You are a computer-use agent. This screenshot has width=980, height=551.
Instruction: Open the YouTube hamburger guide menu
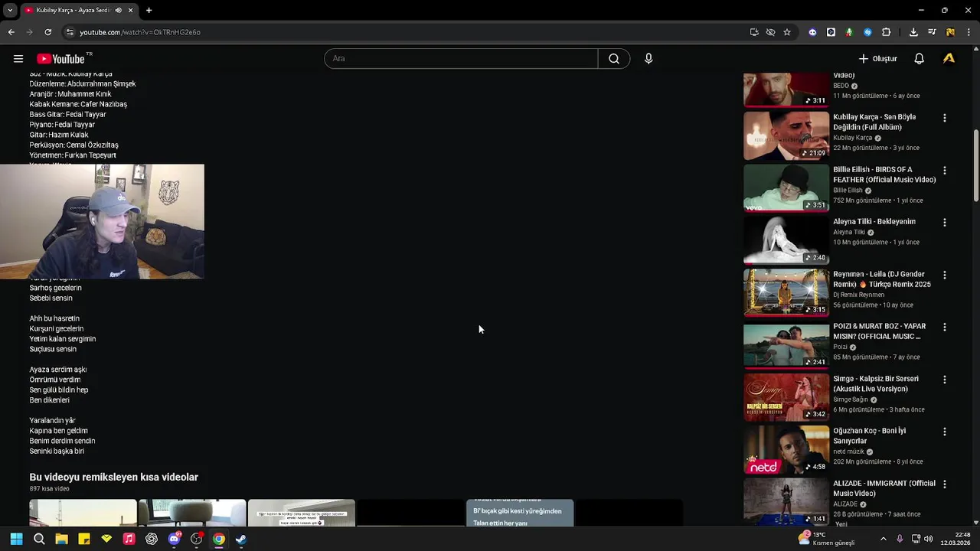[x=18, y=59]
